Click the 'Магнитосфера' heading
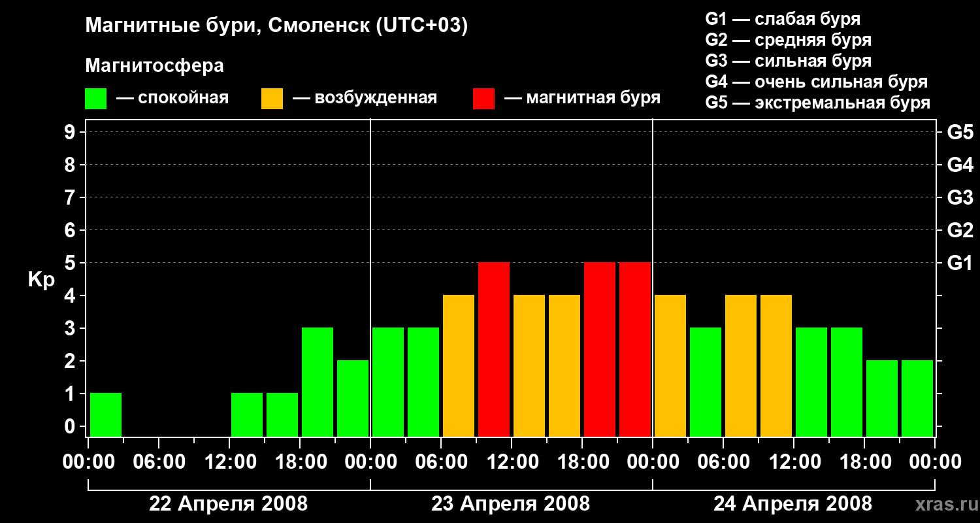This screenshot has width=980, height=523. pyautogui.click(x=154, y=66)
